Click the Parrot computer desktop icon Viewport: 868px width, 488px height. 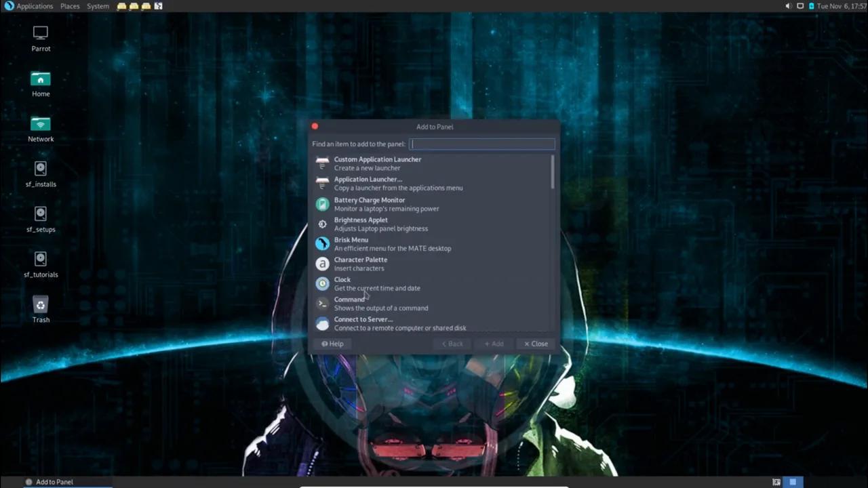pos(41,33)
